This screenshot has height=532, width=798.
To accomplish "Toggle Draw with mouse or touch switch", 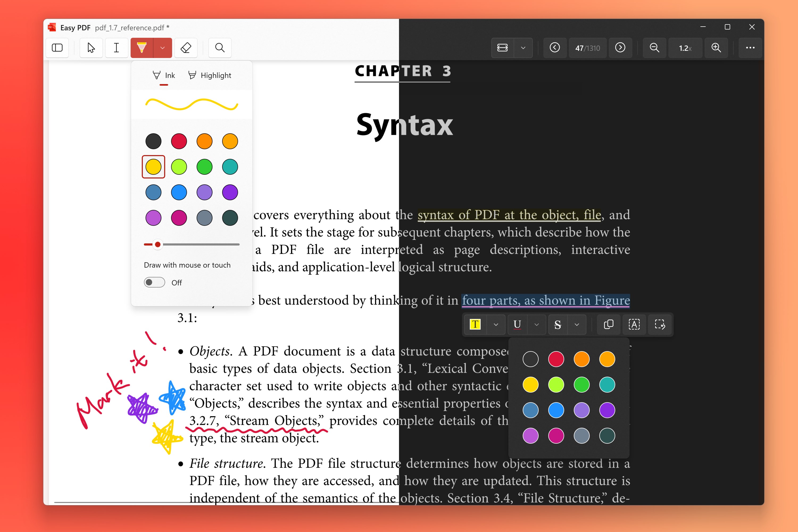I will (x=154, y=282).
